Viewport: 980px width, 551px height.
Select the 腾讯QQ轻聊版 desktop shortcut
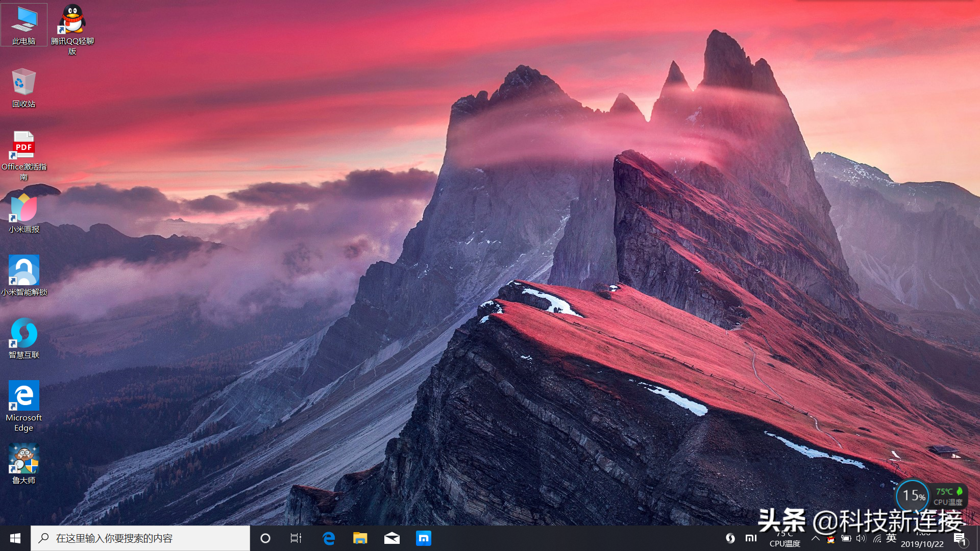click(72, 30)
